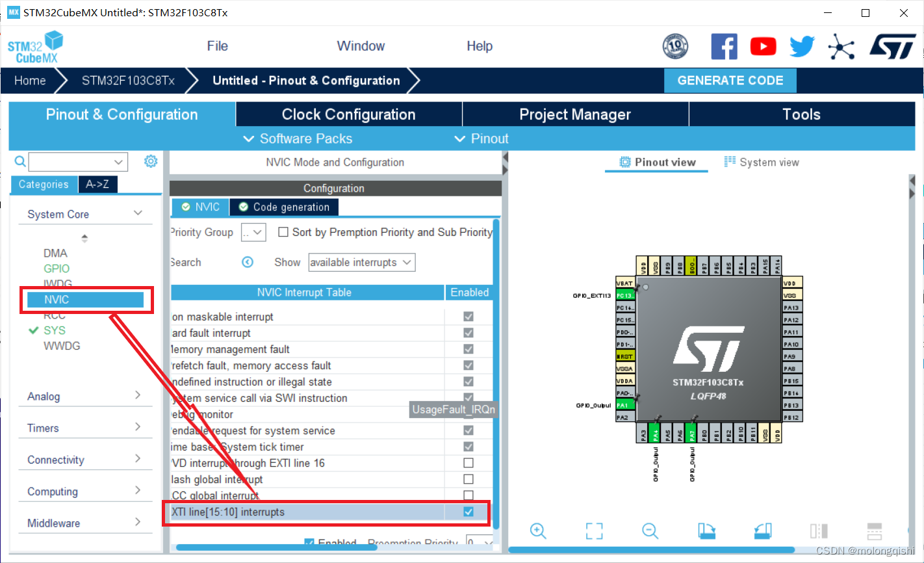Click the search magnifier icon in categories panel
The image size is (924, 563).
[x=20, y=161]
